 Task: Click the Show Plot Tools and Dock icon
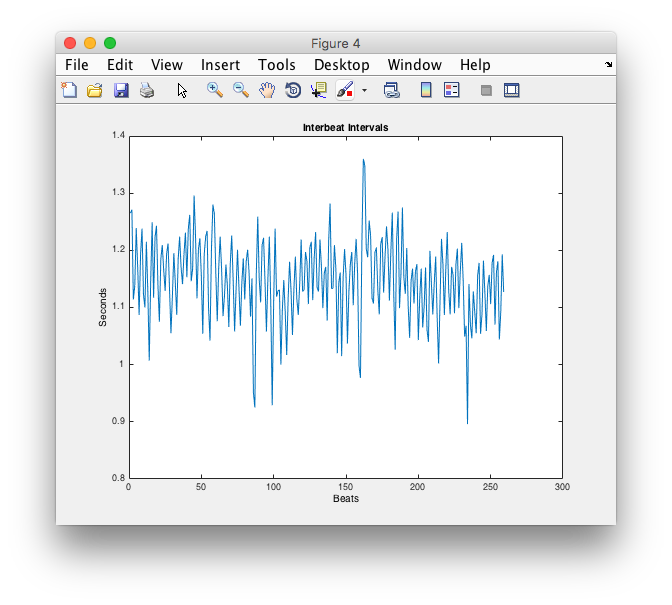[512, 90]
